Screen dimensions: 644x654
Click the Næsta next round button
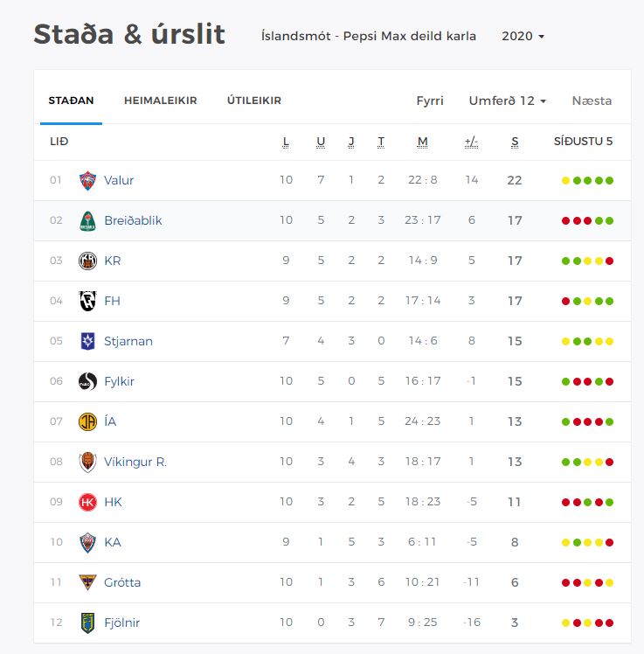(x=592, y=101)
